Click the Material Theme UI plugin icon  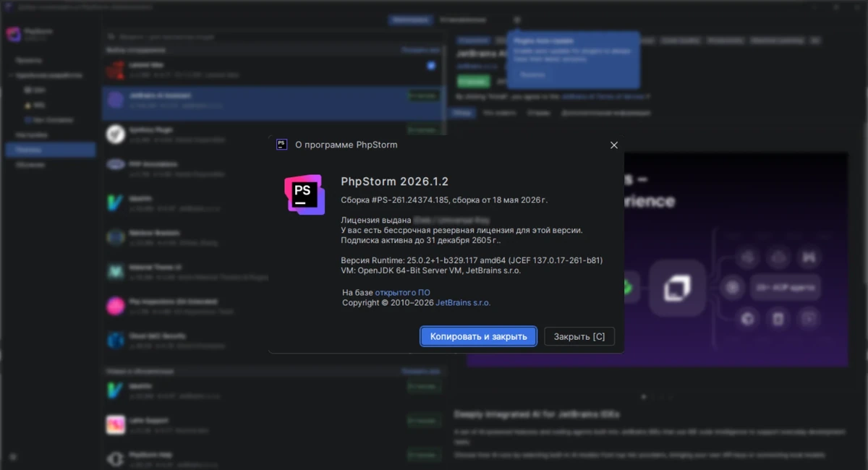click(116, 271)
